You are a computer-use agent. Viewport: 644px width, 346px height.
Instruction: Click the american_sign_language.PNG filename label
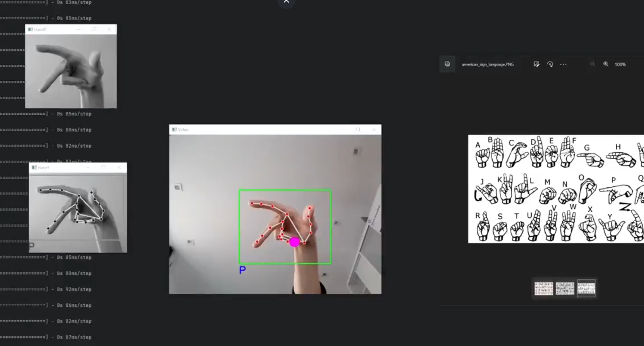(488, 64)
